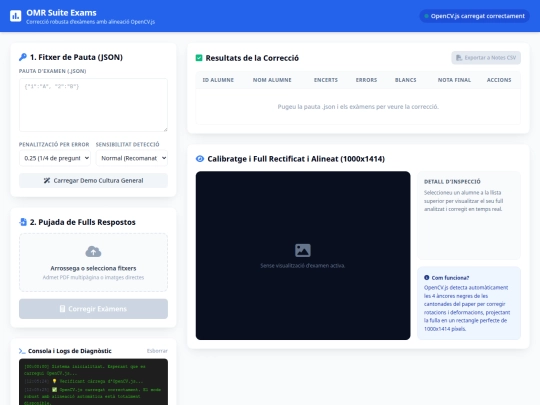Click the file dropzone Arrossega o selecciona fitxers

pyautogui.click(x=93, y=263)
